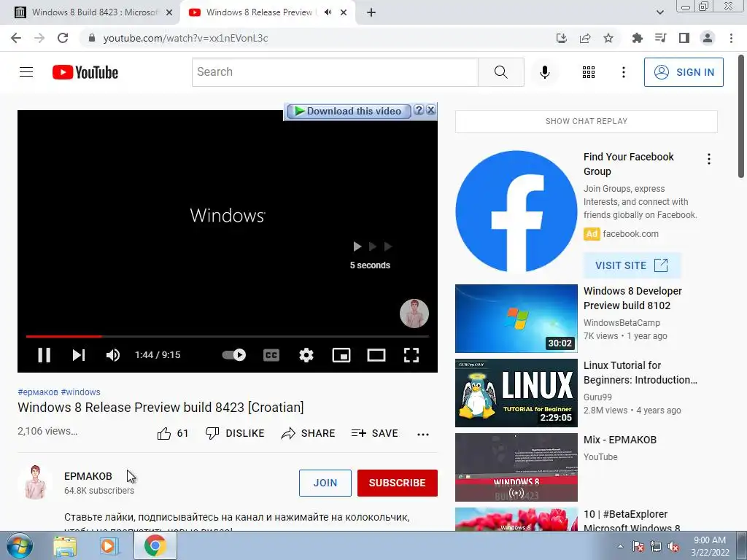
Task: Go back in Chrome
Action: [16, 38]
